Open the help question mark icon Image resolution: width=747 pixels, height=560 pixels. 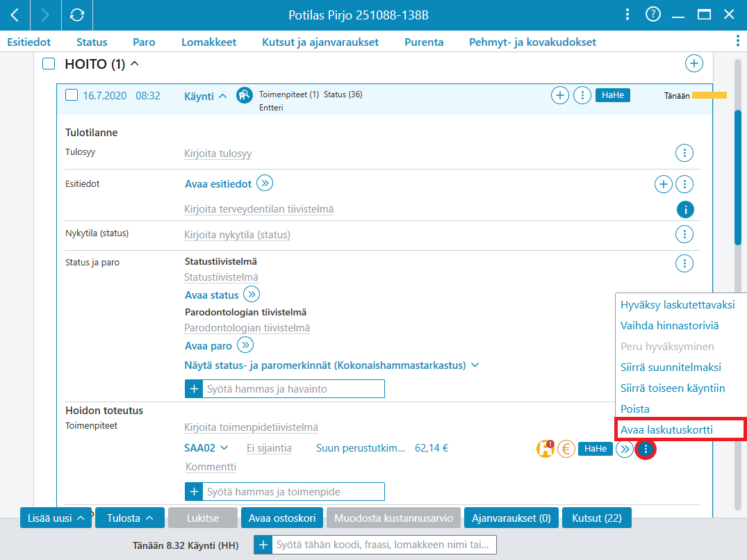(x=652, y=15)
